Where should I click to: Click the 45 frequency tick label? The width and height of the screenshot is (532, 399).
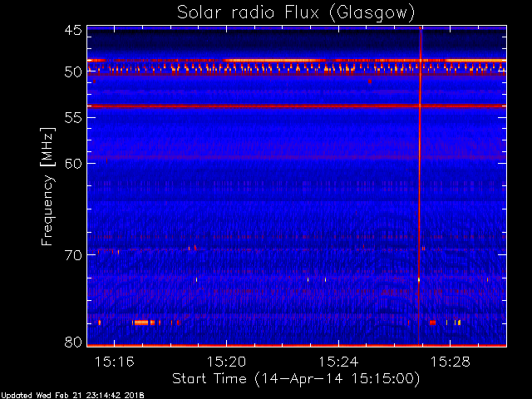click(73, 31)
